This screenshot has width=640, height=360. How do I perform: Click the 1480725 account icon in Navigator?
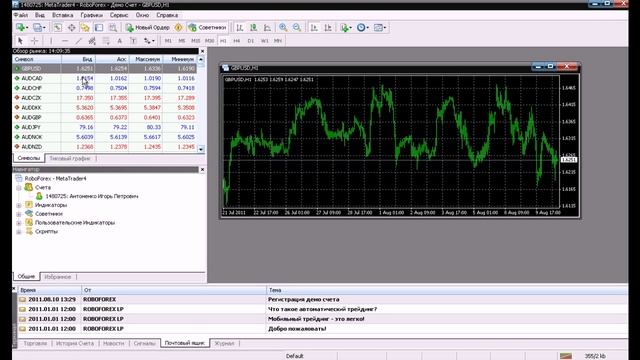pyautogui.click(x=39, y=196)
